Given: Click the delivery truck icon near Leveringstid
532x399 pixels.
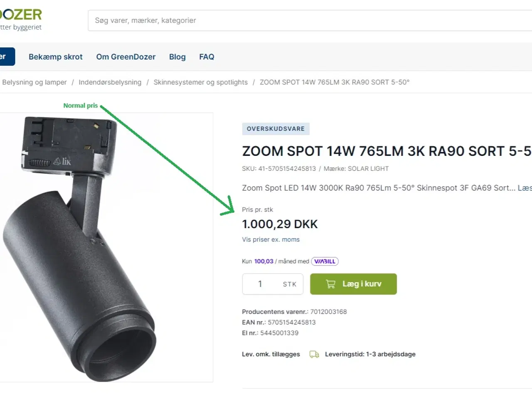Looking at the screenshot, I should point(314,354).
